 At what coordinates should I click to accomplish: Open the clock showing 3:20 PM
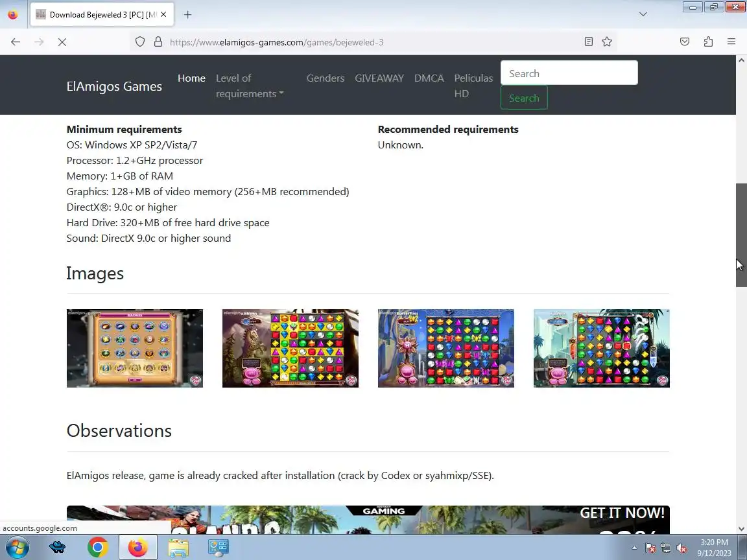tap(714, 548)
